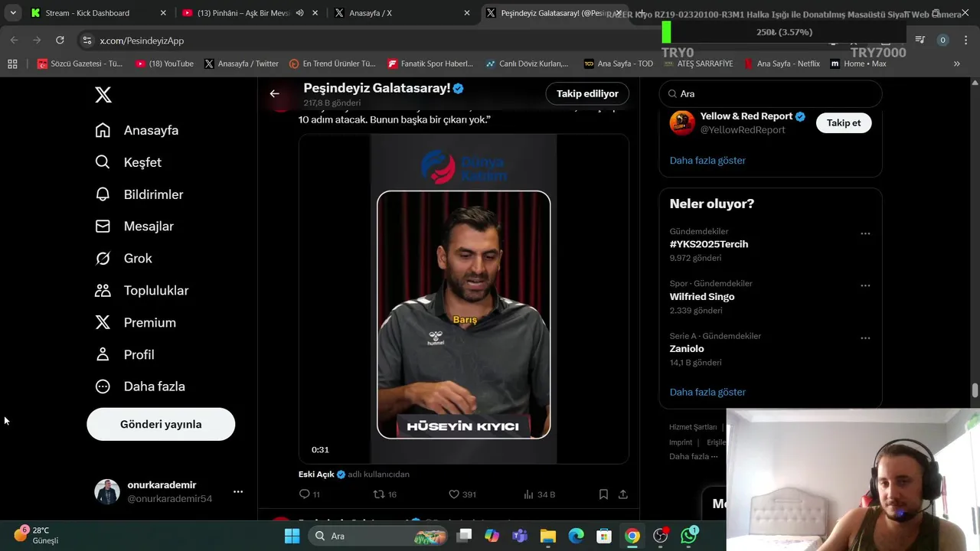Open more options for #YKS2025Tercih trend

[865, 233]
